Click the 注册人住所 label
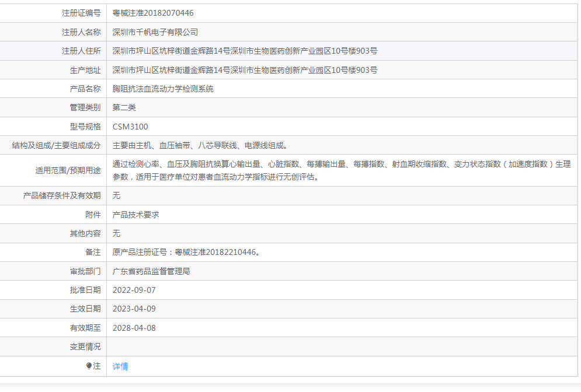Image resolution: width=581 pixels, height=392 pixels. tap(81, 51)
